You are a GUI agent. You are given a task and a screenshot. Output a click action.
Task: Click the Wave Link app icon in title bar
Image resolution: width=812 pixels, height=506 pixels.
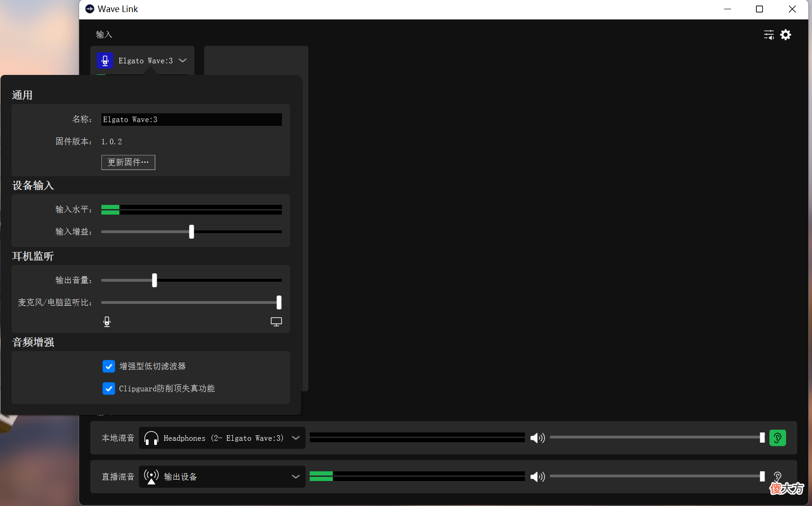pos(90,9)
